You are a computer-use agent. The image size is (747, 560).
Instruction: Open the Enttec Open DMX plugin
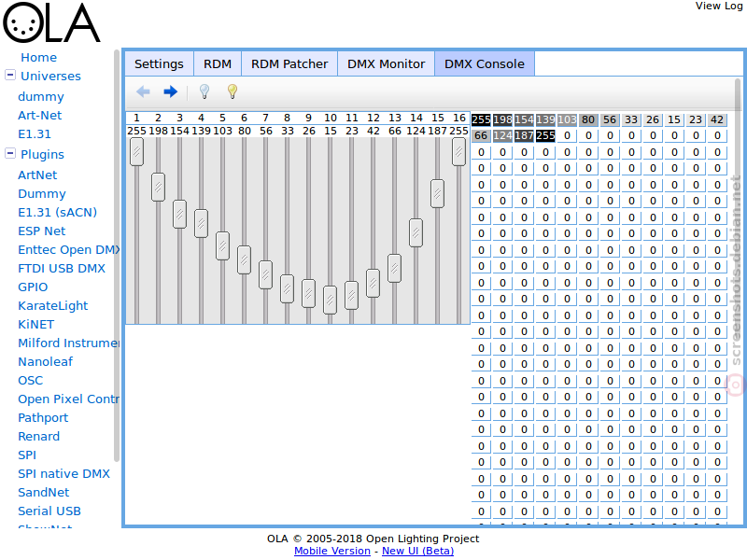(68, 249)
